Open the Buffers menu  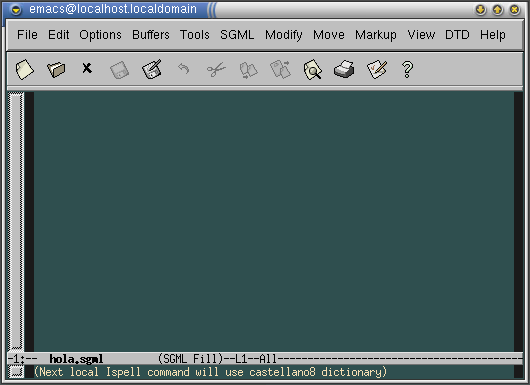tap(151, 35)
